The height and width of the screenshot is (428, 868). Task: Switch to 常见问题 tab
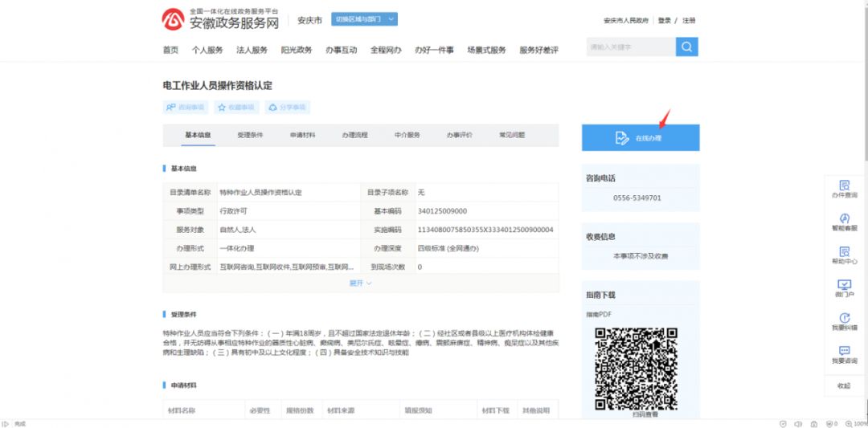[x=511, y=135]
